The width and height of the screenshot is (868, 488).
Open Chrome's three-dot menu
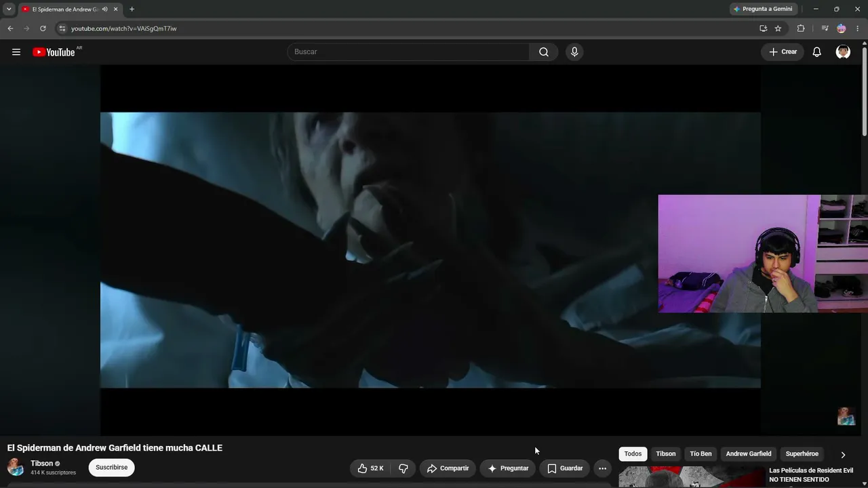click(x=858, y=28)
